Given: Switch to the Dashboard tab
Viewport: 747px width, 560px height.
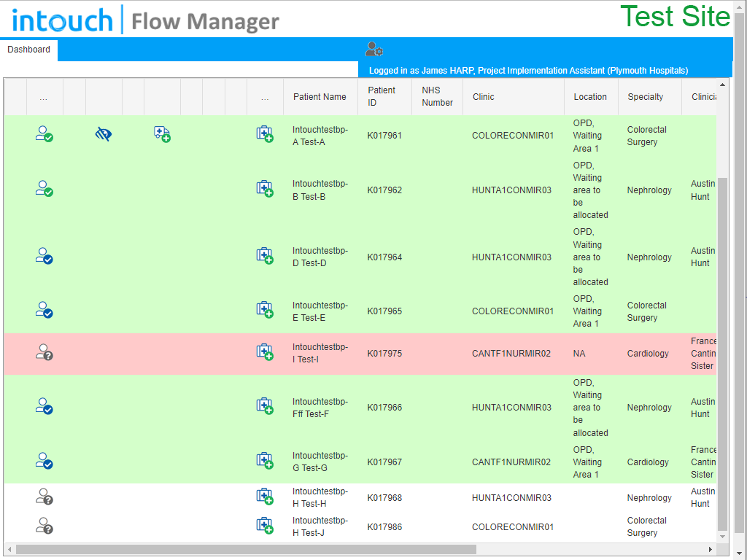Looking at the screenshot, I should (x=28, y=50).
